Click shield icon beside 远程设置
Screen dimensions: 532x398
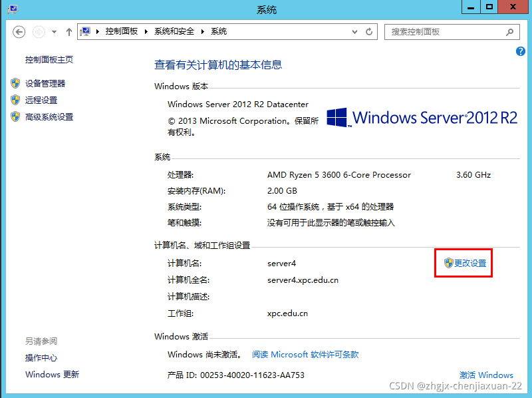[x=15, y=100]
